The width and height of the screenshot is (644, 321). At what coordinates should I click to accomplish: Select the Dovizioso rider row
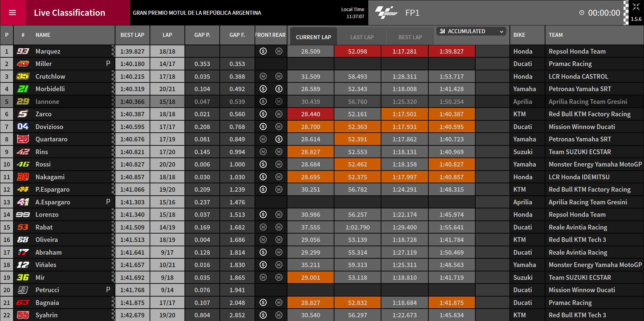322,127
